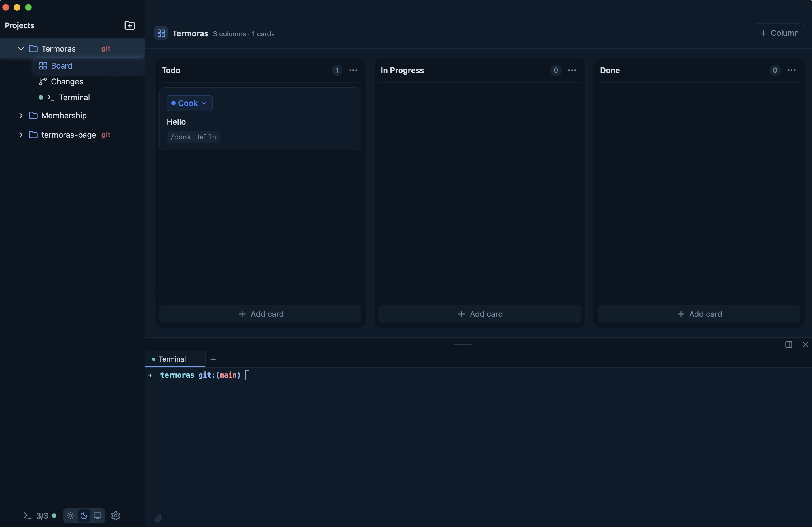The image size is (812, 527).
Task: Open the Board view for Termoras
Action: coord(62,65)
